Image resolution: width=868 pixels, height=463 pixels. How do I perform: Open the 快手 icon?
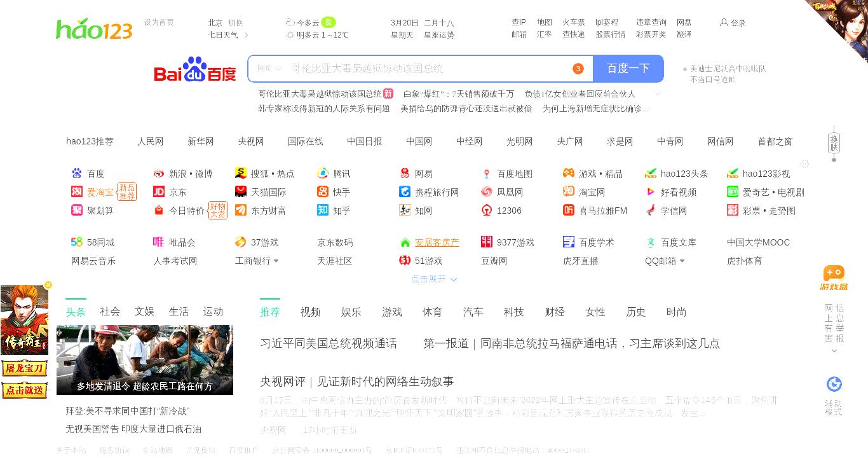point(323,192)
